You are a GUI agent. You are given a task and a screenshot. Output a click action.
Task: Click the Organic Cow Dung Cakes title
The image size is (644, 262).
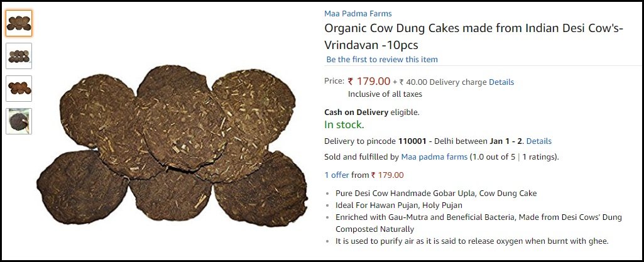tap(474, 36)
